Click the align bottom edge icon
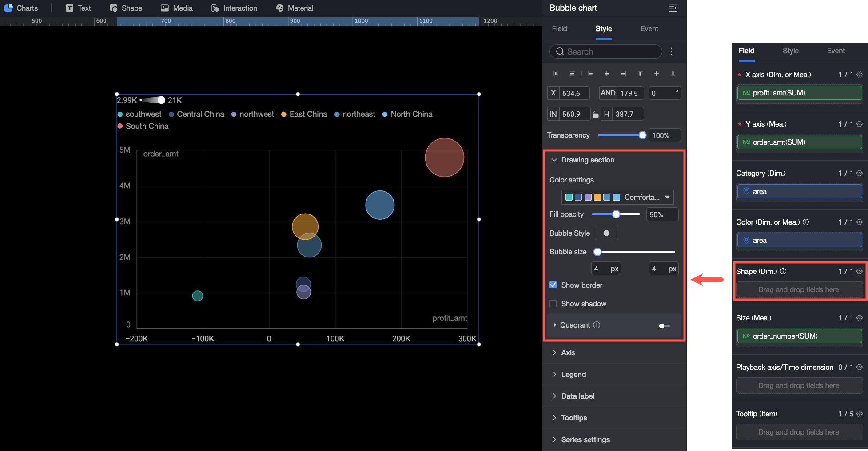Screen dimensions: 868x451 point(673,74)
